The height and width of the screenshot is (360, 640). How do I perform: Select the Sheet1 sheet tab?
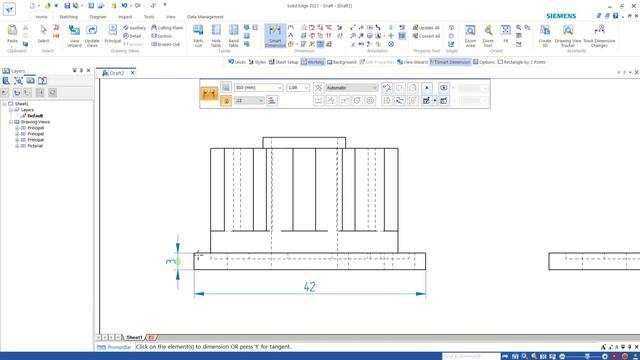click(x=134, y=338)
